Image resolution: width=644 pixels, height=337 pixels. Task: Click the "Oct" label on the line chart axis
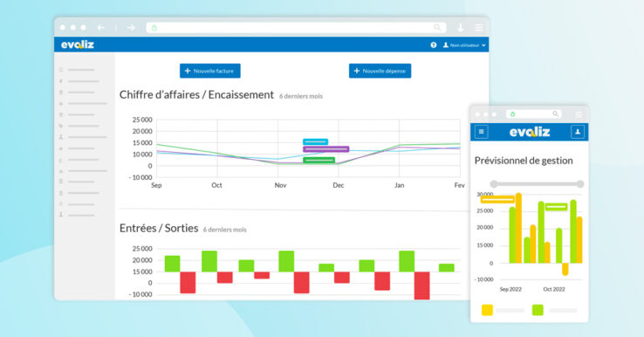tap(217, 185)
